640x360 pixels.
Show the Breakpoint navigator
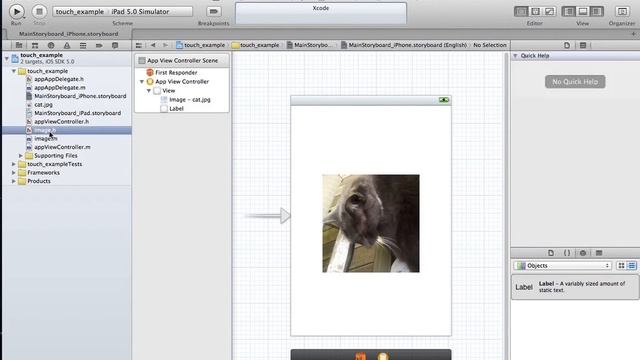[x=99, y=45]
